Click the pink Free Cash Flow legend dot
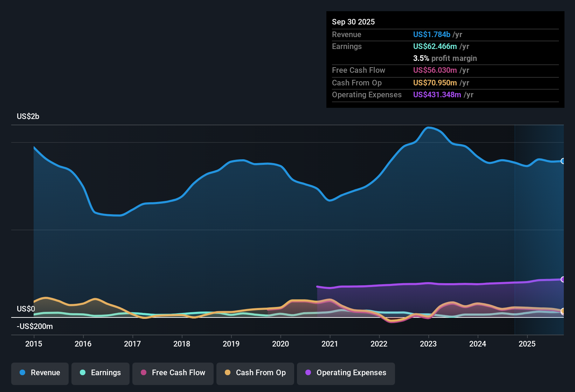The height and width of the screenshot is (392, 575). [143, 373]
